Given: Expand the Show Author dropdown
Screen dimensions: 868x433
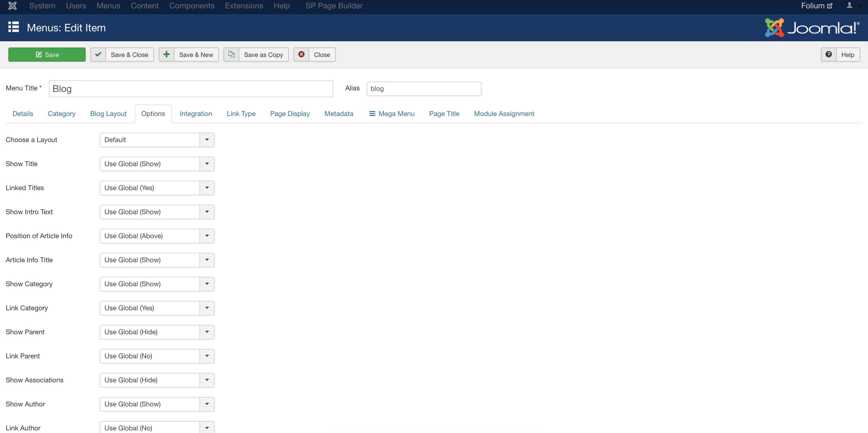Looking at the screenshot, I should pos(207,404).
